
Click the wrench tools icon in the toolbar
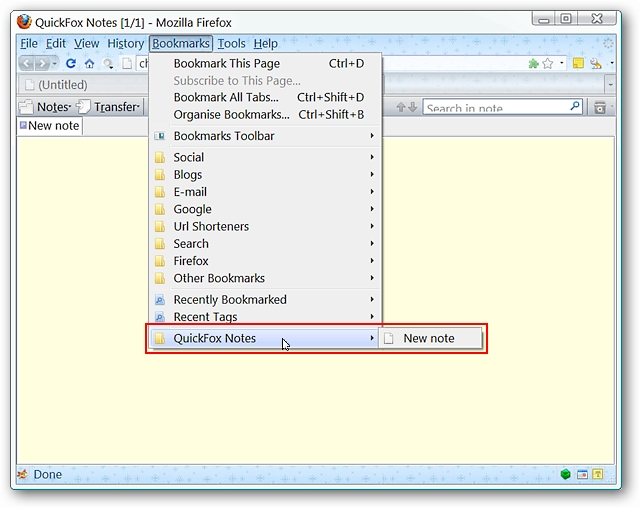pos(596,64)
